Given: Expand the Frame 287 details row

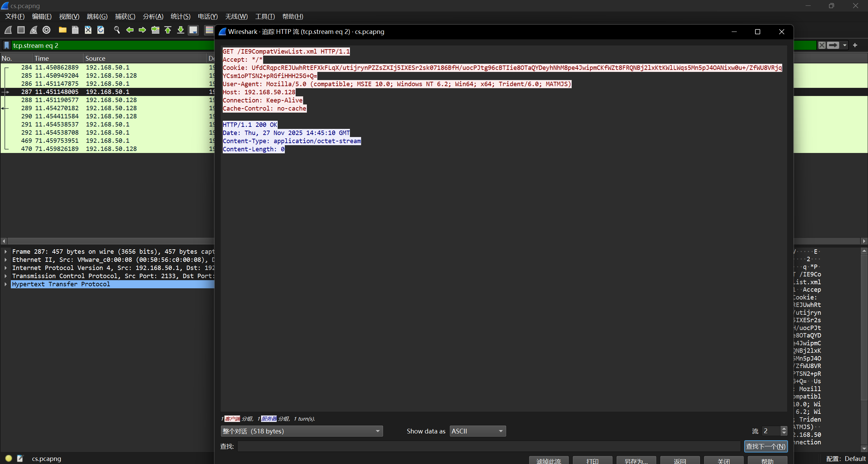Looking at the screenshot, I should coord(6,252).
